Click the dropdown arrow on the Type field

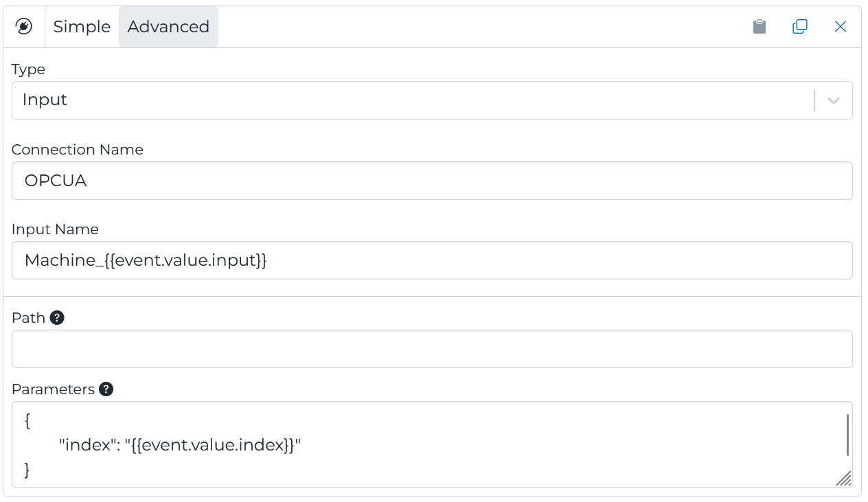(832, 100)
